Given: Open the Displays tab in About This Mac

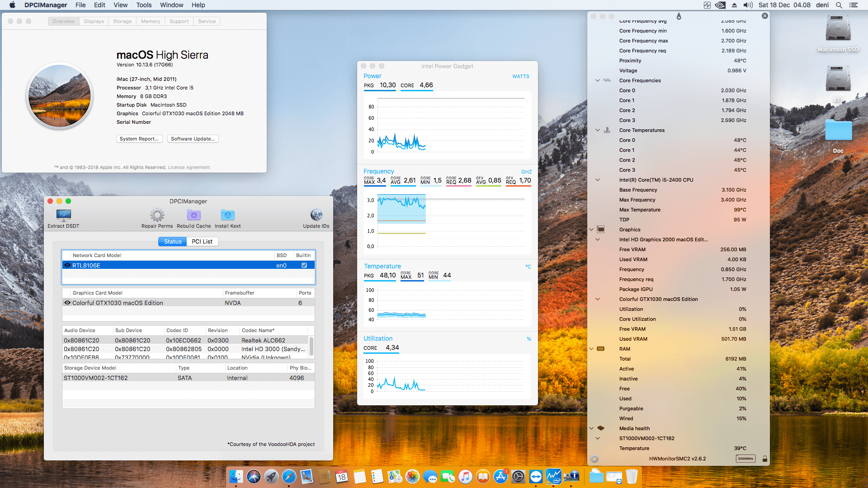Looking at the screenshot, I should point(94,21).
